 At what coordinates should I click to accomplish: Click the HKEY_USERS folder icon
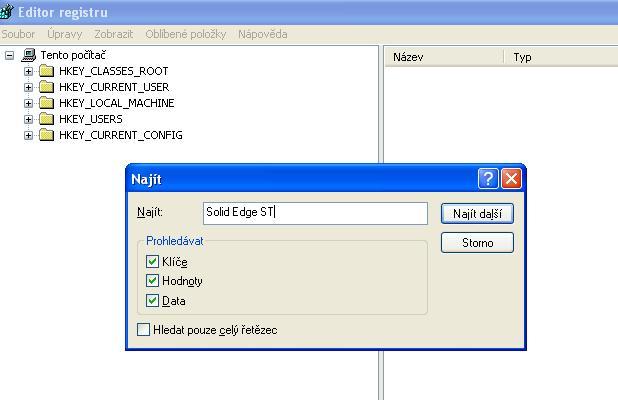click(x=47, y=119)
